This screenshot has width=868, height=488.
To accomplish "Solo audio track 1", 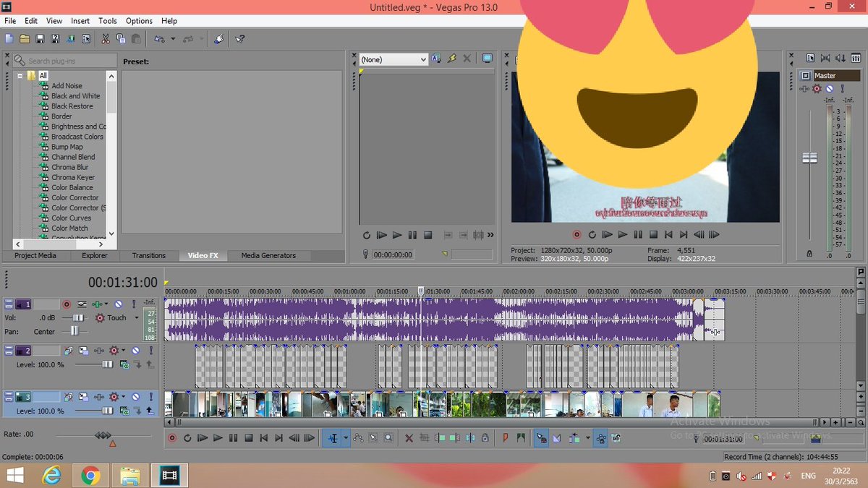I will pyautogui.click(x=133, y=305).
